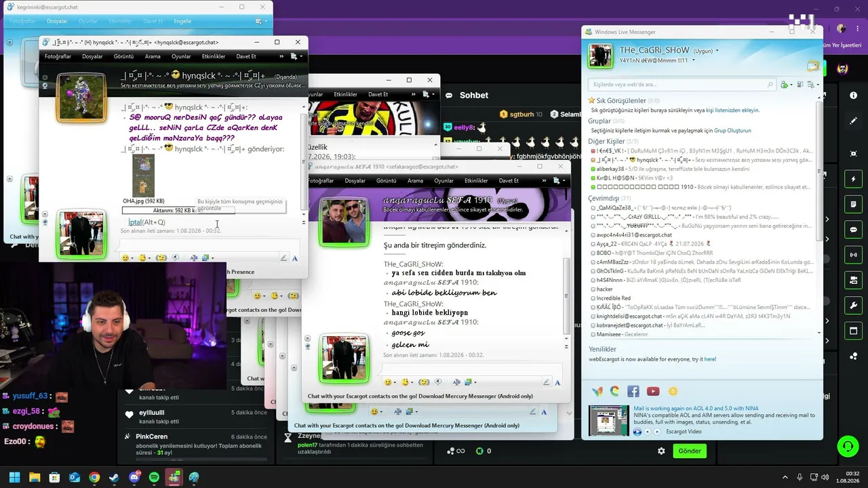Click the YouTube icon in Messenger footer

point(653,391)
